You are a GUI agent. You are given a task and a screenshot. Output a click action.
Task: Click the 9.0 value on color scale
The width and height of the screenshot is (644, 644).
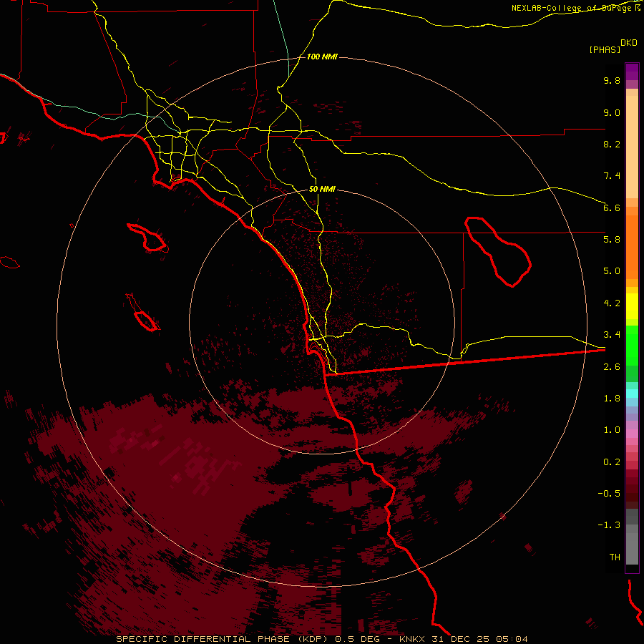[x=612, y=112]
